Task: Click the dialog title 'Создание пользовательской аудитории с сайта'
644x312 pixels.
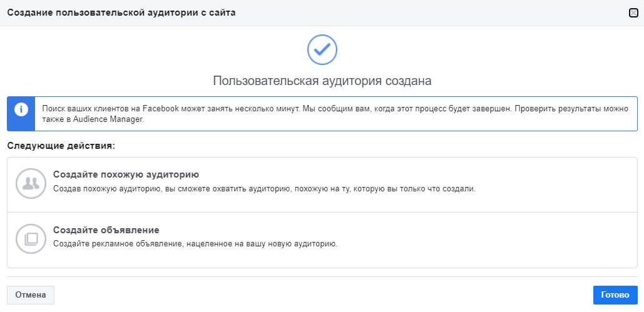Action: coord(121,13)
